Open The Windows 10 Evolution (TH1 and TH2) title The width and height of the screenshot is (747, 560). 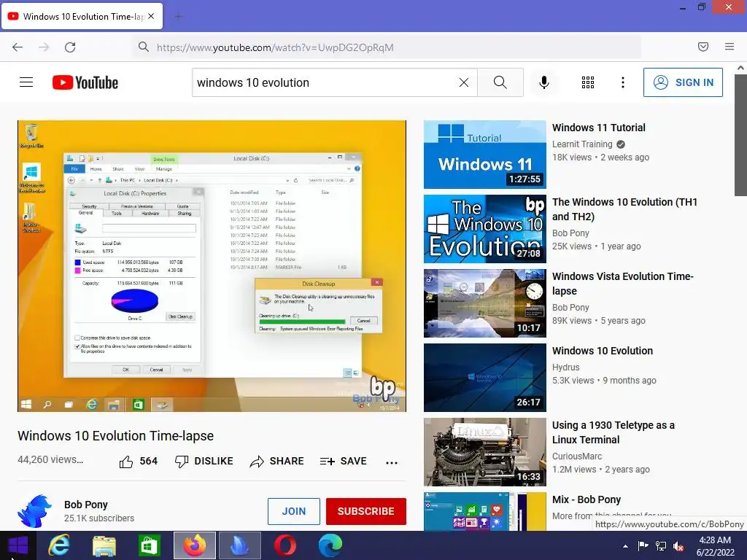click(624, 209)
